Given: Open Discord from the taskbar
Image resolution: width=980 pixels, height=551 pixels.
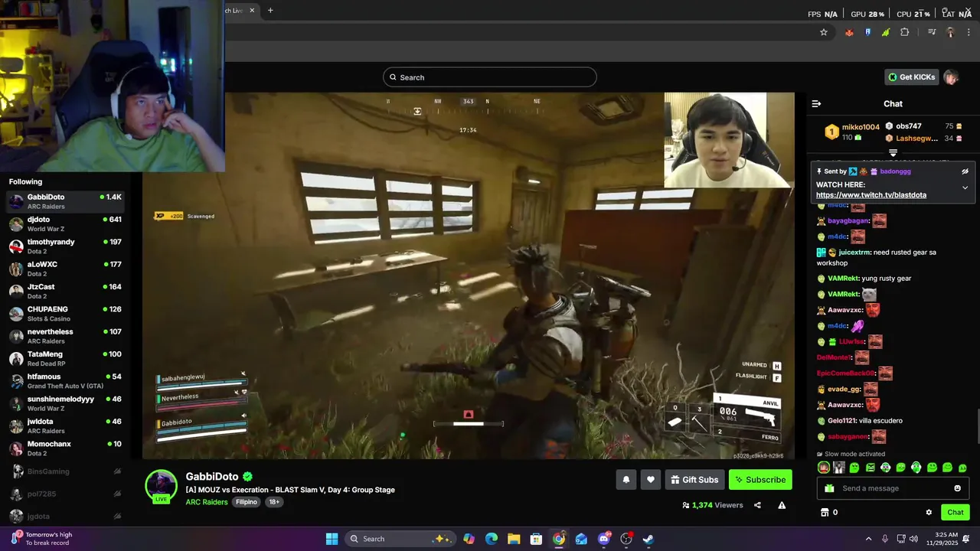Looking at the screenshot, I should [x=604, y=539].
